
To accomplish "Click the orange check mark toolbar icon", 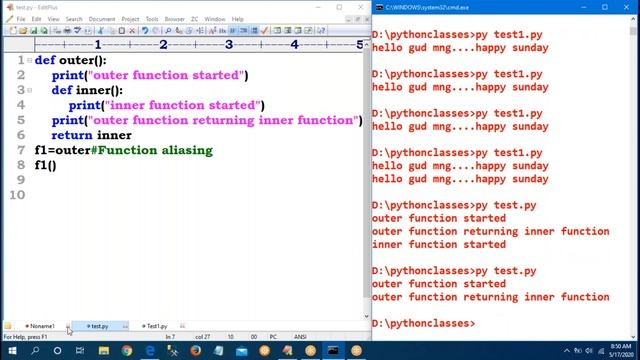I will coord(264,31).
